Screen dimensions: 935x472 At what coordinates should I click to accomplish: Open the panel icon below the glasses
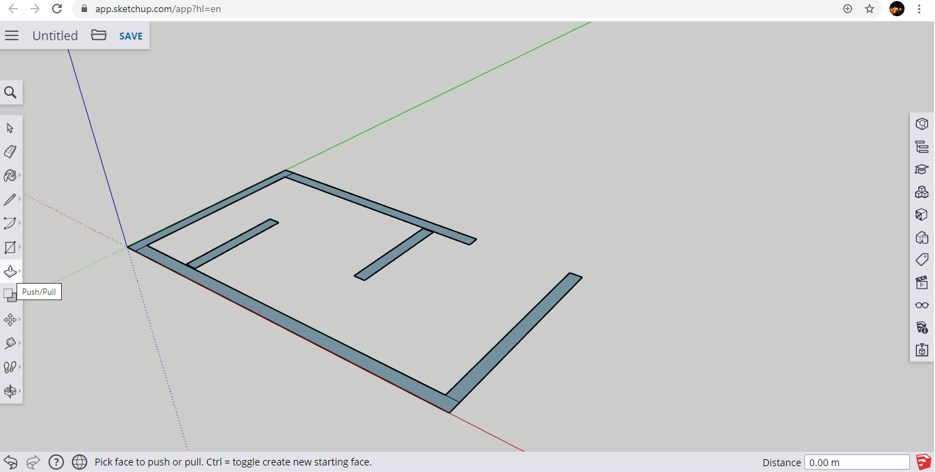click(x=922, y=327)
